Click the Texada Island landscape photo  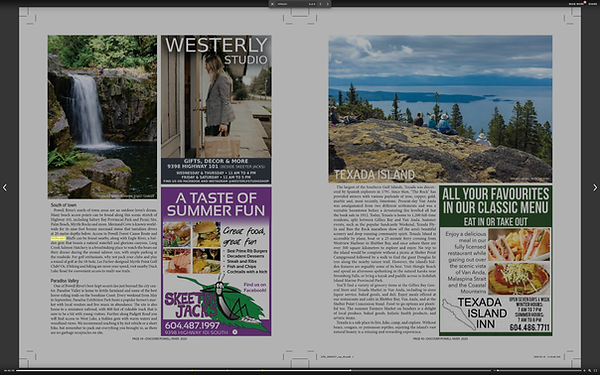pos(440,109)
